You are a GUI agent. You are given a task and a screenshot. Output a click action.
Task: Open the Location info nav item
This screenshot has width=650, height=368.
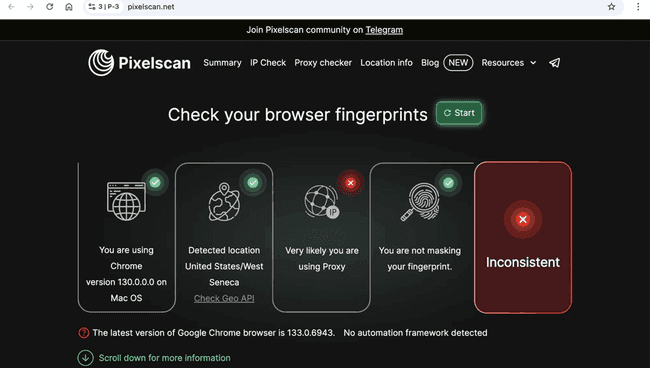coord(386,63)
